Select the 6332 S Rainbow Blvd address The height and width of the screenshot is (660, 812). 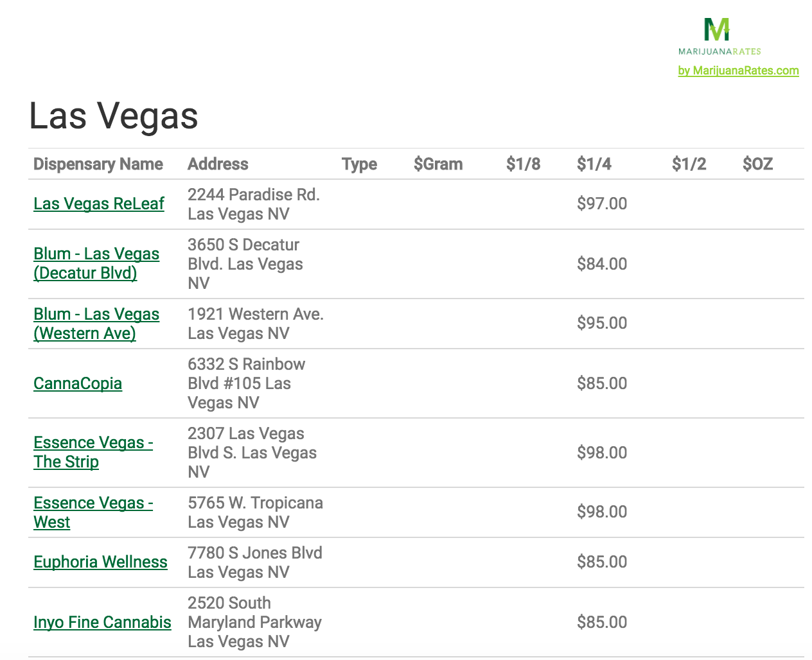pyautogui.click(x=247, y=383)
